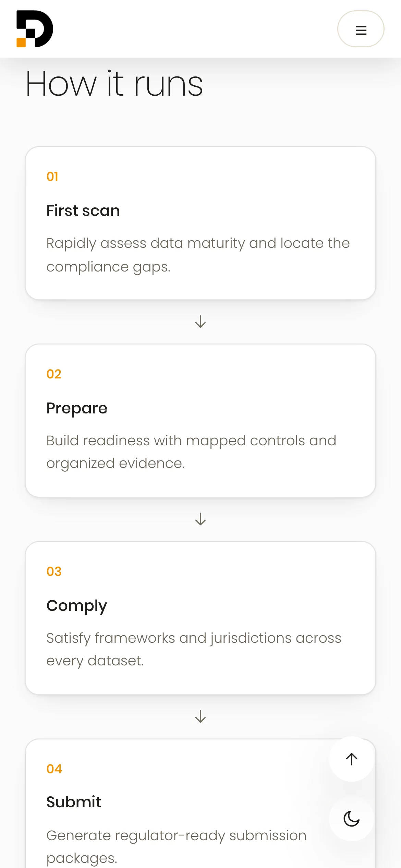Click the orange 01 step number

click(x=52, y=177)
